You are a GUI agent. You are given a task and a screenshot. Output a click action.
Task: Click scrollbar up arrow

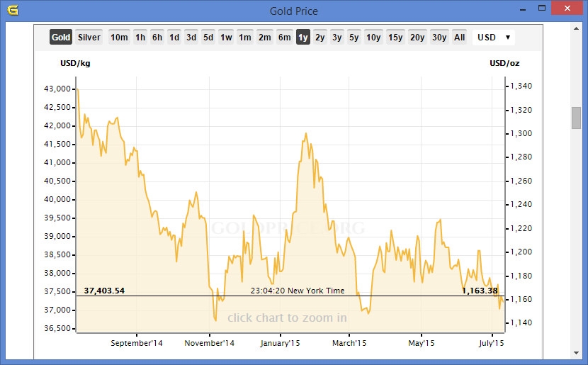(x=577, y=28)
